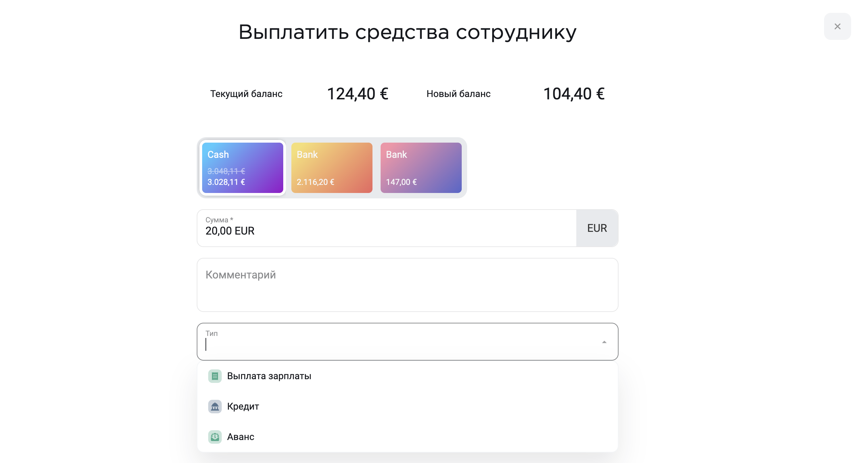Choose the Кредит option

coord(407,407)
